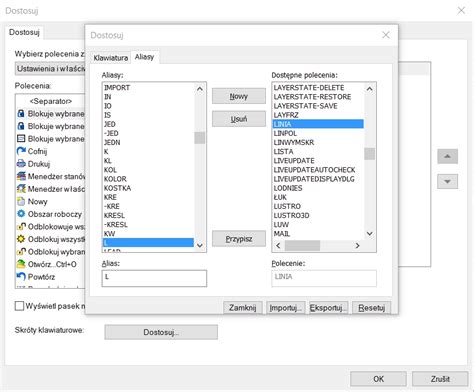Image resolution: width=474 pixels, height=392 pixels.
Task: Select highlighted command LINIA
Action: pyautogui.click(x=318, y=124)
